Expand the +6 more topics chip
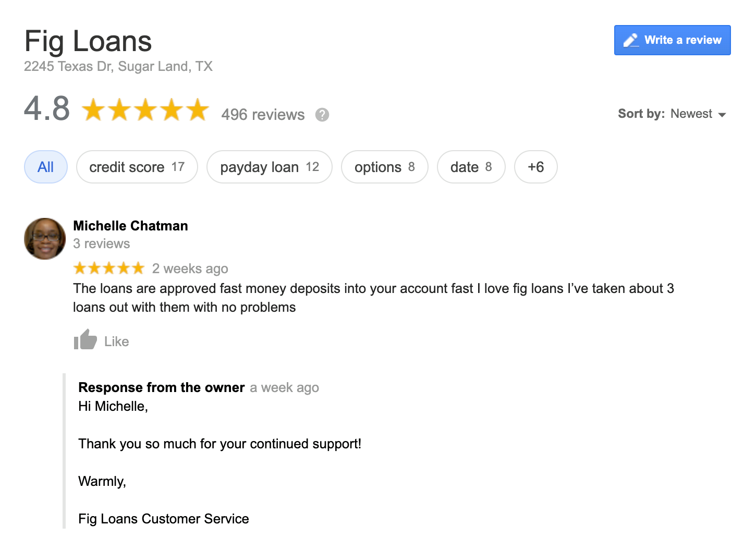Screen dimensions: 756x538 click(536, 167)
